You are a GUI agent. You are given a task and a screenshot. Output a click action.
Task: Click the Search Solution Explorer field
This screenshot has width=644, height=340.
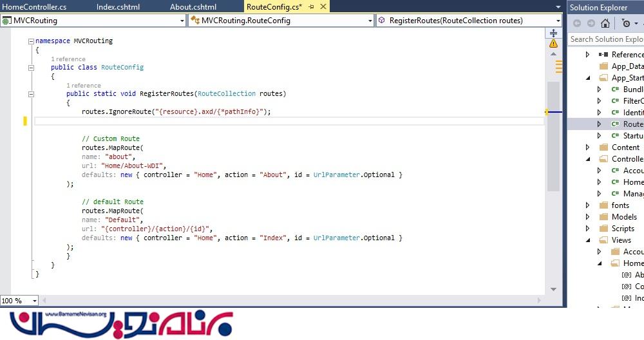point(605,39)
